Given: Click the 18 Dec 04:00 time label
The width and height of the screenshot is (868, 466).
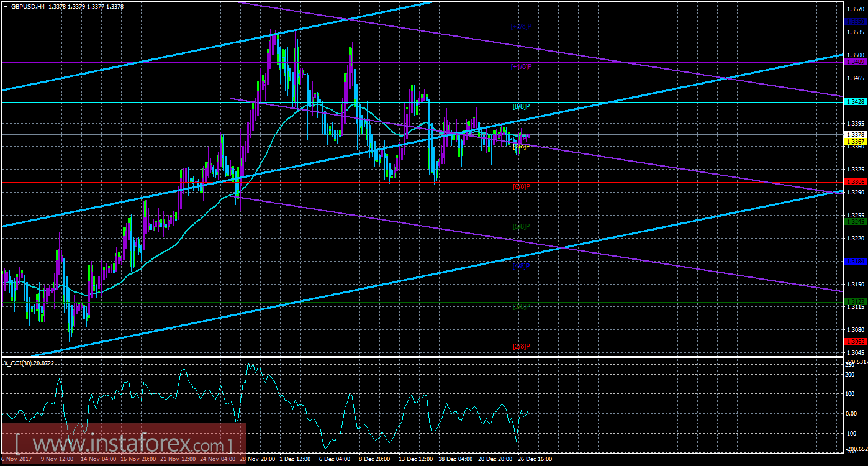Looking at the screenshot, I should click(455, 459).
